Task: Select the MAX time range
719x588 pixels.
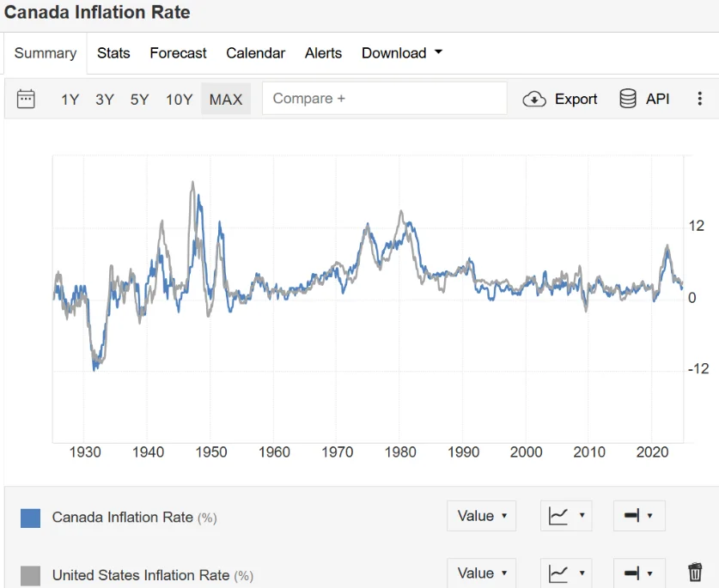Action: tap(226, 100)
